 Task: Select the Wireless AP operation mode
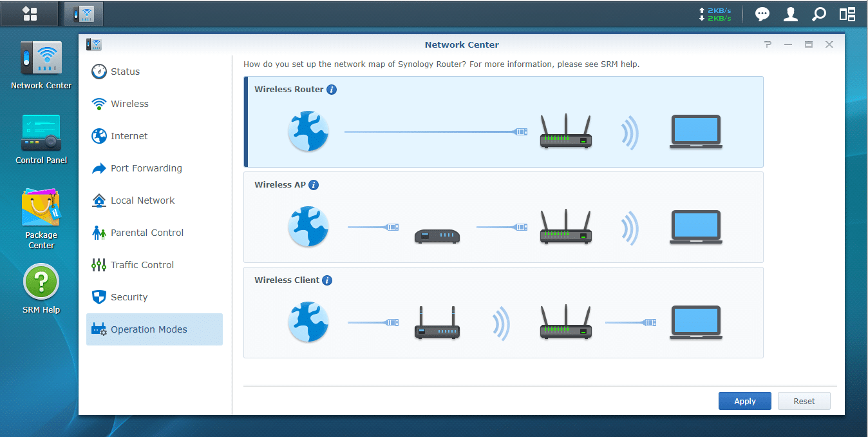(x=503, y=217)
